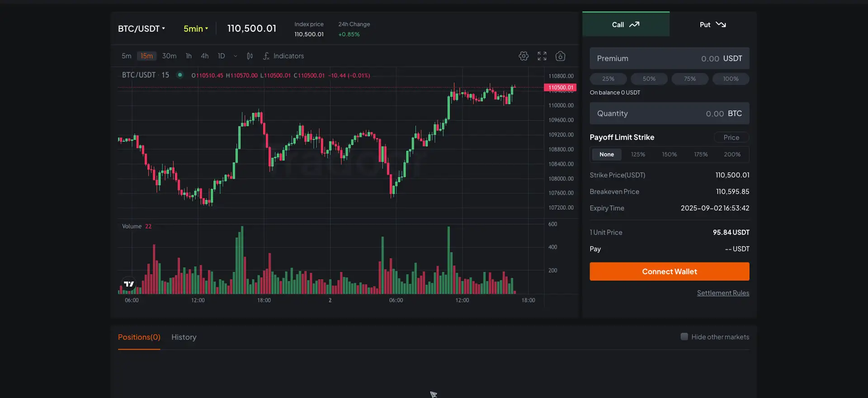Set premium to 50% of balance
The height and width of the screenshot is (398, 868).
point(649,79)
